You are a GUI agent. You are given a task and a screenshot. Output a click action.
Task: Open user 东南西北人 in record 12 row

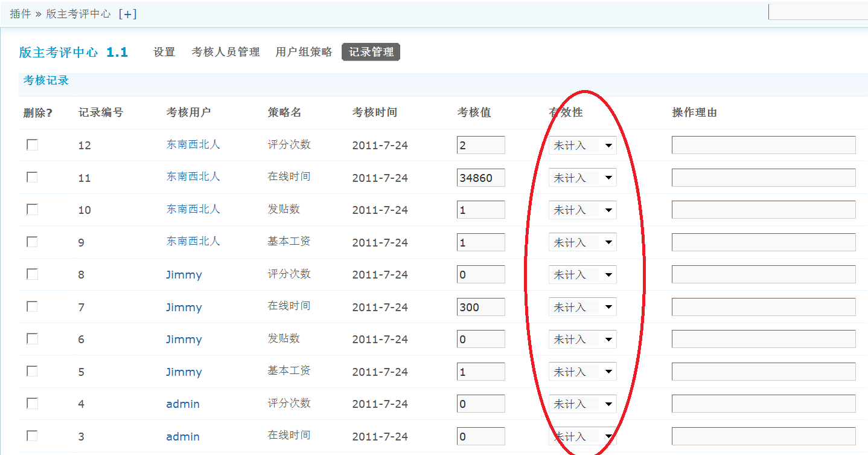[193, 144]
